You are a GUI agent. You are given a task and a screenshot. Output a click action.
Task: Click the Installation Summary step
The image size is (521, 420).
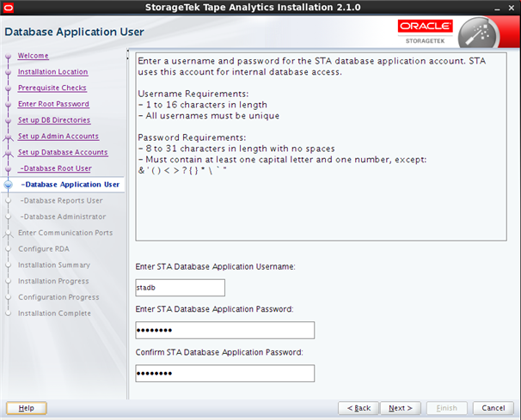[54, 265]
